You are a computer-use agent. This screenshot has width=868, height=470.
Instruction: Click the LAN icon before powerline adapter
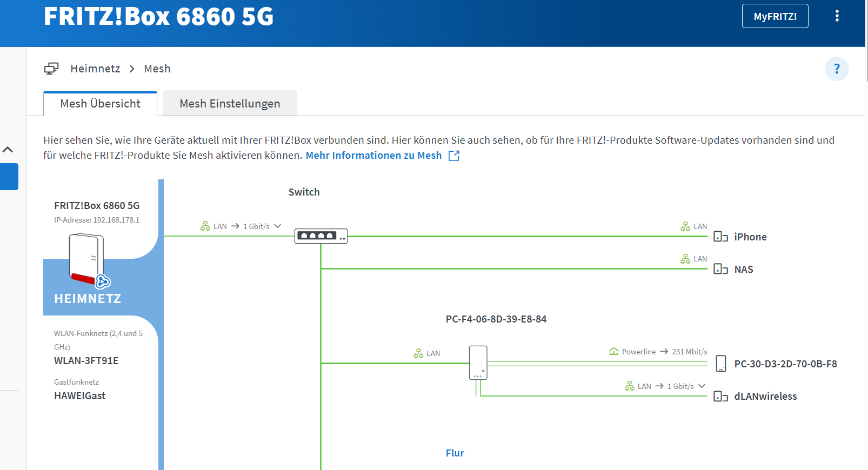[418, 353]
